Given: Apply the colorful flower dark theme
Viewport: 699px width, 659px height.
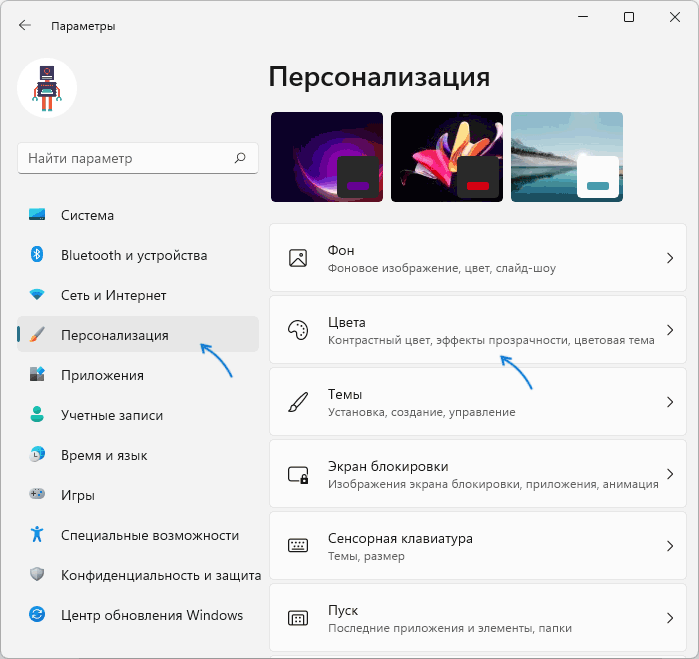Looking at the screenshot, I should click(x=447, y=157).
